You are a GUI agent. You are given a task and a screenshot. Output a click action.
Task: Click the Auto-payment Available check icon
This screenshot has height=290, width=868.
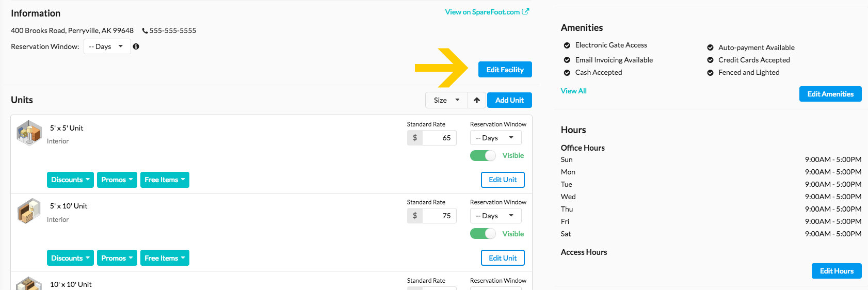pos(710,47)
